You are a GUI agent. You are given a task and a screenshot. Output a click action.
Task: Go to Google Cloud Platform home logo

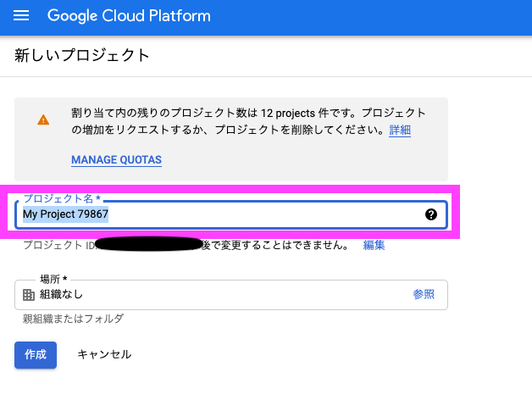[x=129, y=16]
